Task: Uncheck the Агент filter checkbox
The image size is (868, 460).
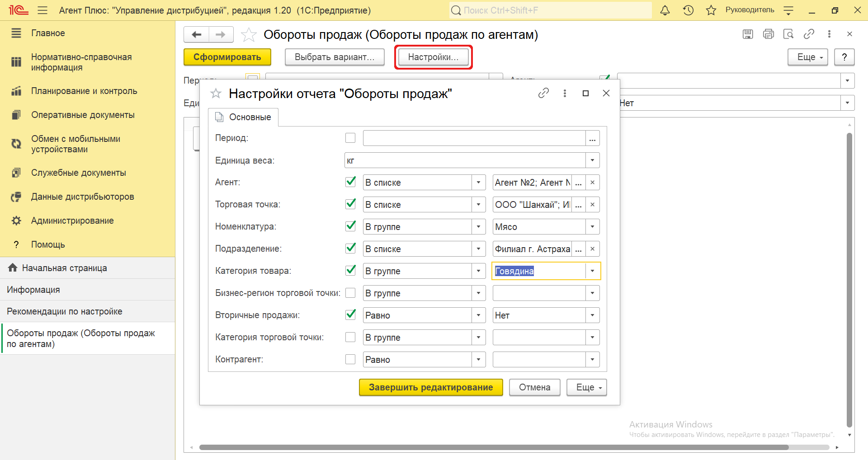Action: [350, 182]
